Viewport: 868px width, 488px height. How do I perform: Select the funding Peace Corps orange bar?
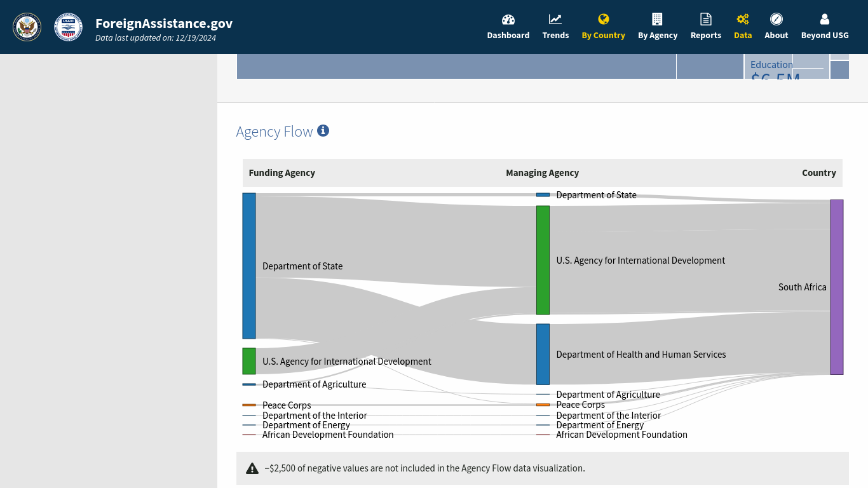click(249, 405)
